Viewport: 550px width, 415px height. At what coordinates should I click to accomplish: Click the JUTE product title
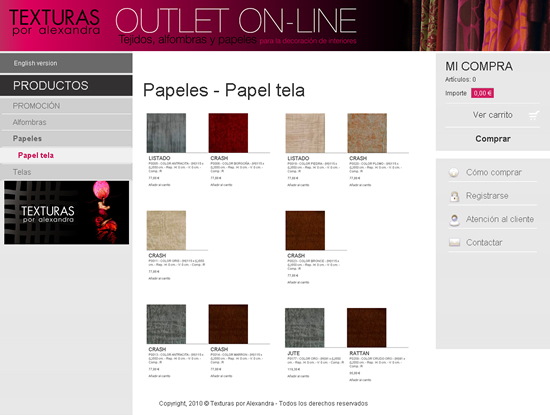pyautogui.click(x=294, y=353)
